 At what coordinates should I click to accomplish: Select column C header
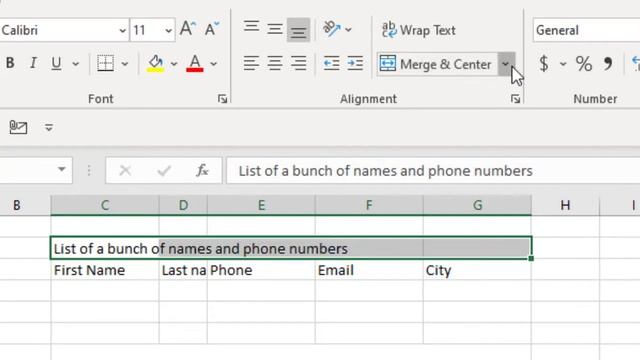coord(105,205)
